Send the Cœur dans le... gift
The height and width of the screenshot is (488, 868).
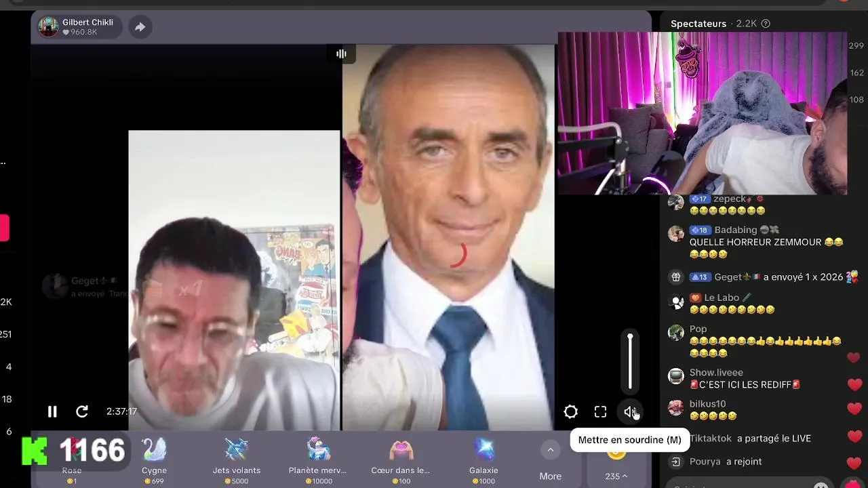pos(400,460)
